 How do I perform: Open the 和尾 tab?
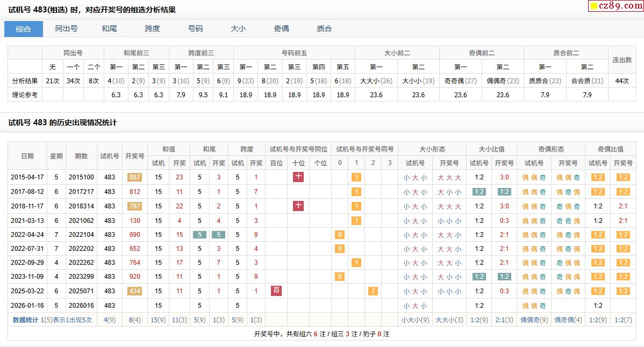point(109,29)
